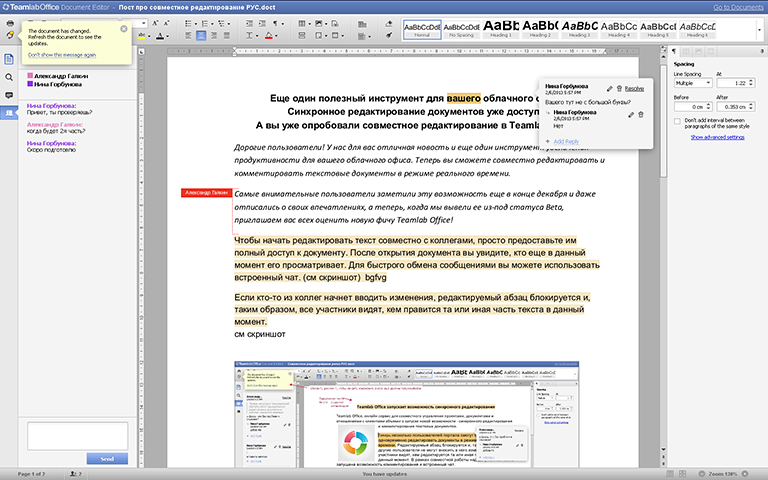Apply the Heading 3 style
Image resolution: width=768 pixels, height=480 pixels.
[579, 29]
